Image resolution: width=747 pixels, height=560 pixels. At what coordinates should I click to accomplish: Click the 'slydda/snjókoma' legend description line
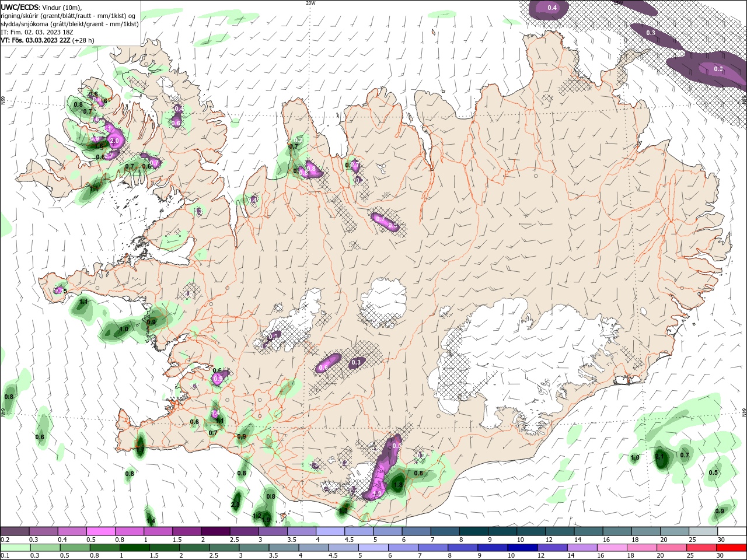tap(70, 24)
